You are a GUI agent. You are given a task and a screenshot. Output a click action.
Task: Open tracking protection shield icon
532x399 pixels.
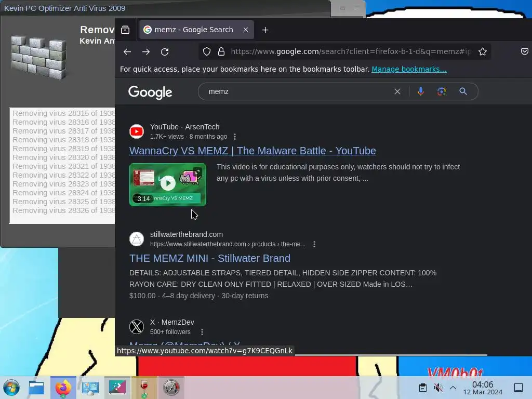tap(207, 51)
